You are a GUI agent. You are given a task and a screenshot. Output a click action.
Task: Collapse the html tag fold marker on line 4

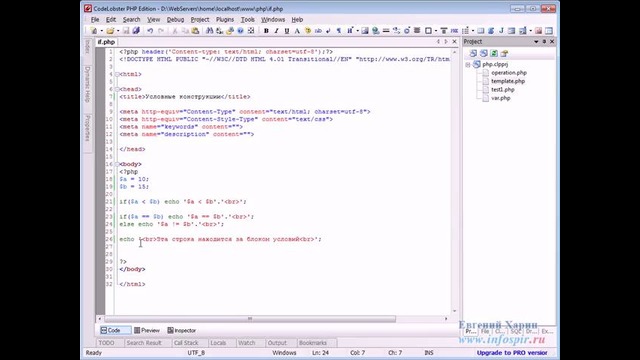(117, 74)
